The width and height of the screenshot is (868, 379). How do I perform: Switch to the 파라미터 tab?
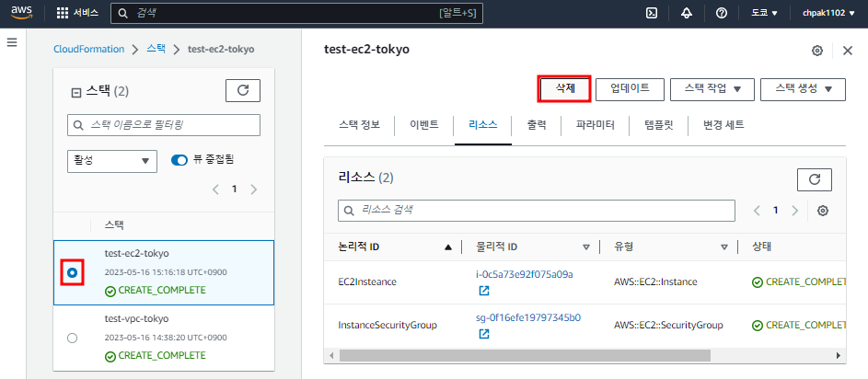(596, 125)
